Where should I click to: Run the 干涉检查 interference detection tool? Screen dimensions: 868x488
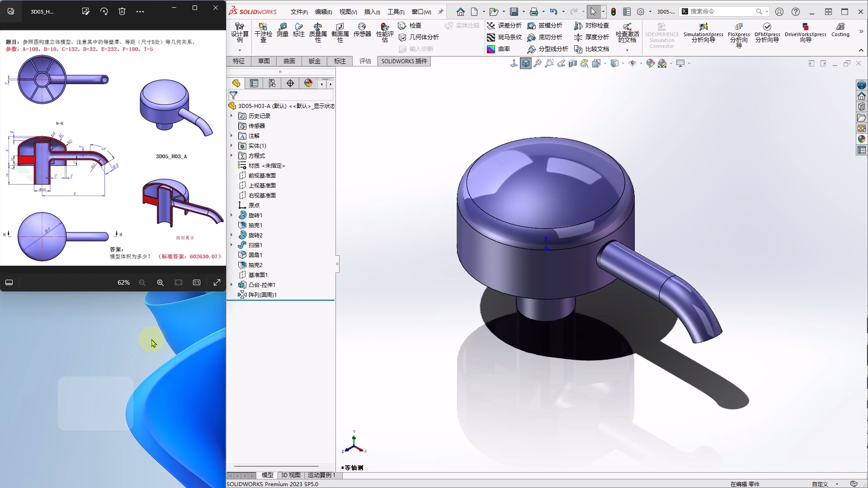tap(263, 32)
